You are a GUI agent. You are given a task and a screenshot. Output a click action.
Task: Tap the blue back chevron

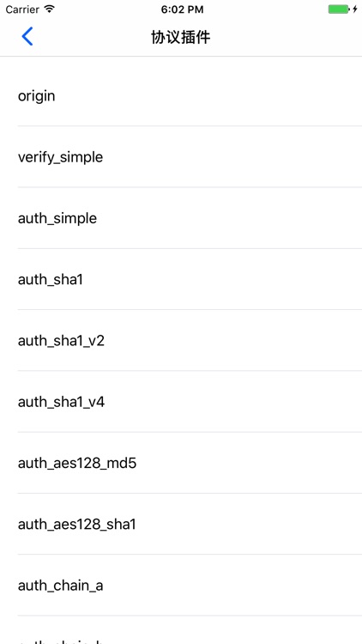pos(27,36)
